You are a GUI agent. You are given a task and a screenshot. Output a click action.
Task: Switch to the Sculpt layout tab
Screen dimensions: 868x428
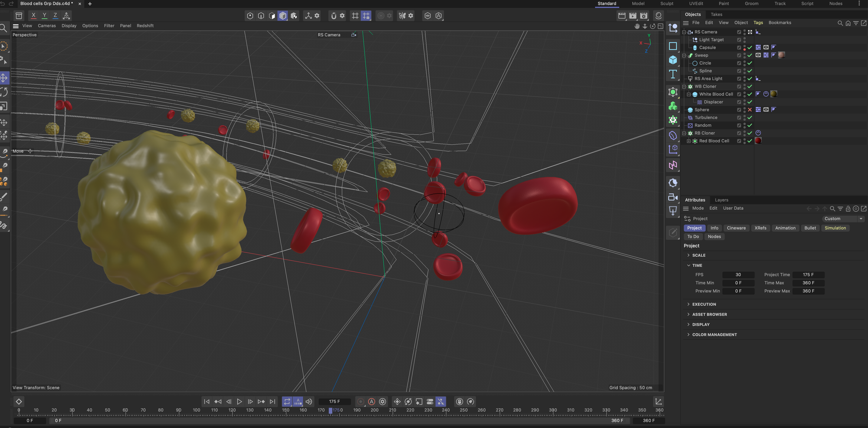pyautogui.click(x=667, y=3)
